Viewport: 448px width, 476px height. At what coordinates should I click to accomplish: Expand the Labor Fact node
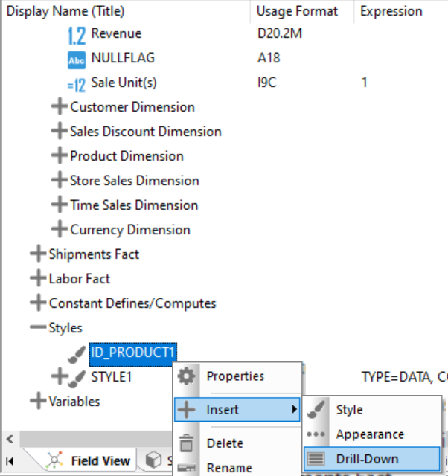pos(38,278)
